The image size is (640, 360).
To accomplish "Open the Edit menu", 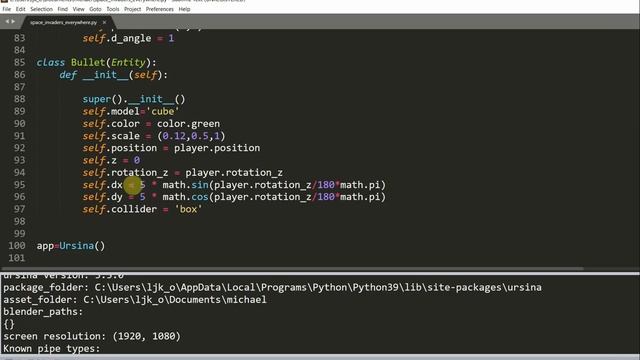I will pyautogui.click(x=20, y=9).
